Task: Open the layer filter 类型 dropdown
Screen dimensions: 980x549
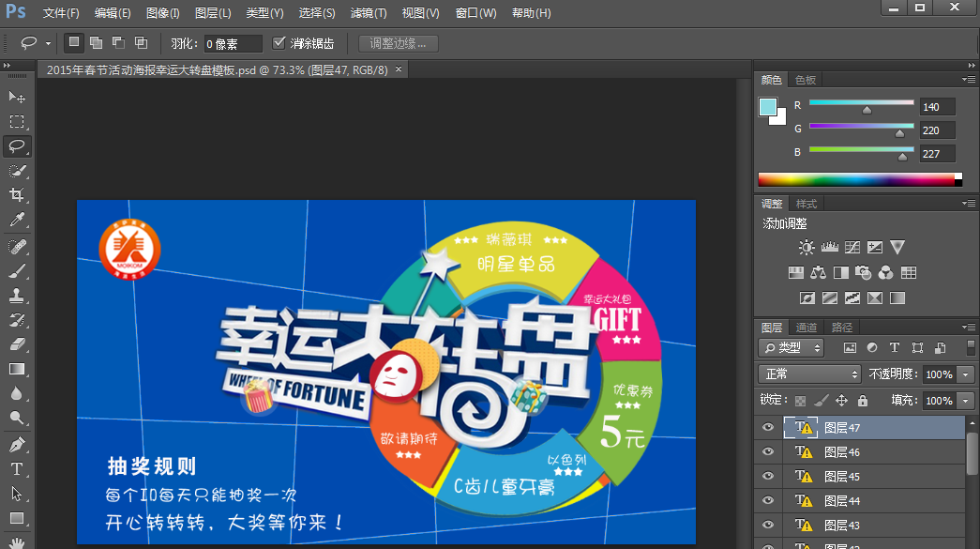Action: (x=792, y=347)
